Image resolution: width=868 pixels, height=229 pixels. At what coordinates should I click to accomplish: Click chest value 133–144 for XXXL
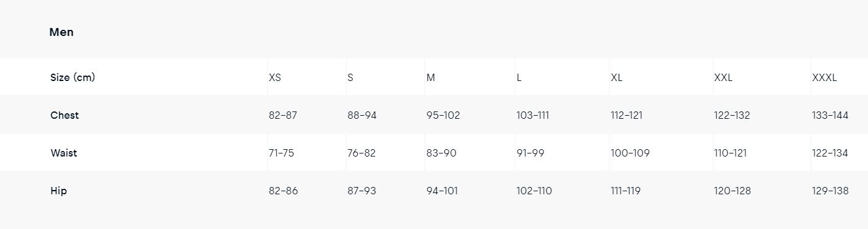[x=830, y=116]
